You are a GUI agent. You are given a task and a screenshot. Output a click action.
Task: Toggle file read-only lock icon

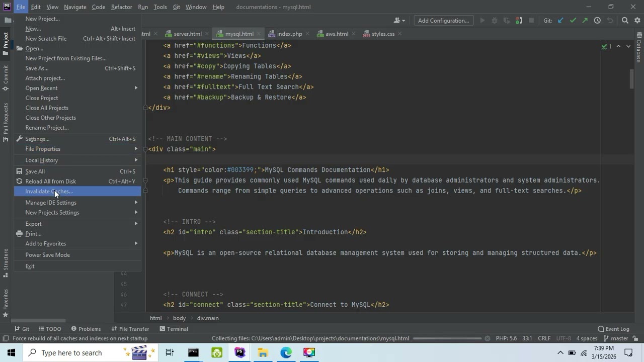click(636, 338)
